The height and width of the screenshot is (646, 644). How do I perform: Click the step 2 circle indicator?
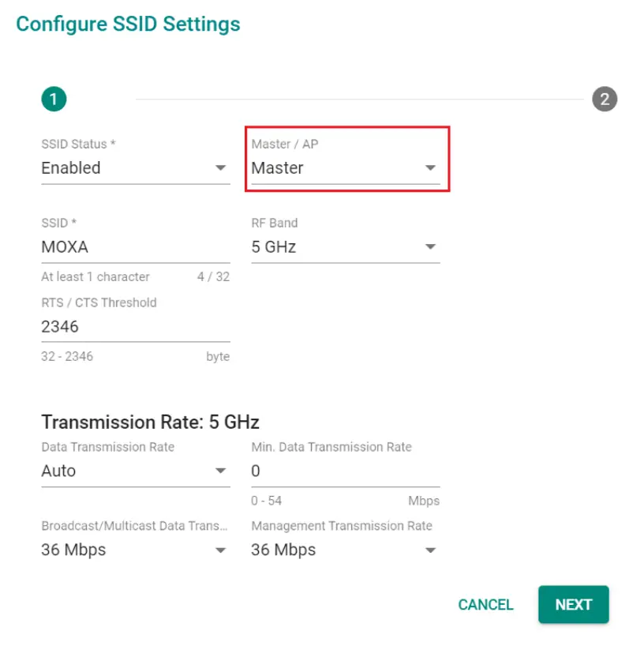605,100
